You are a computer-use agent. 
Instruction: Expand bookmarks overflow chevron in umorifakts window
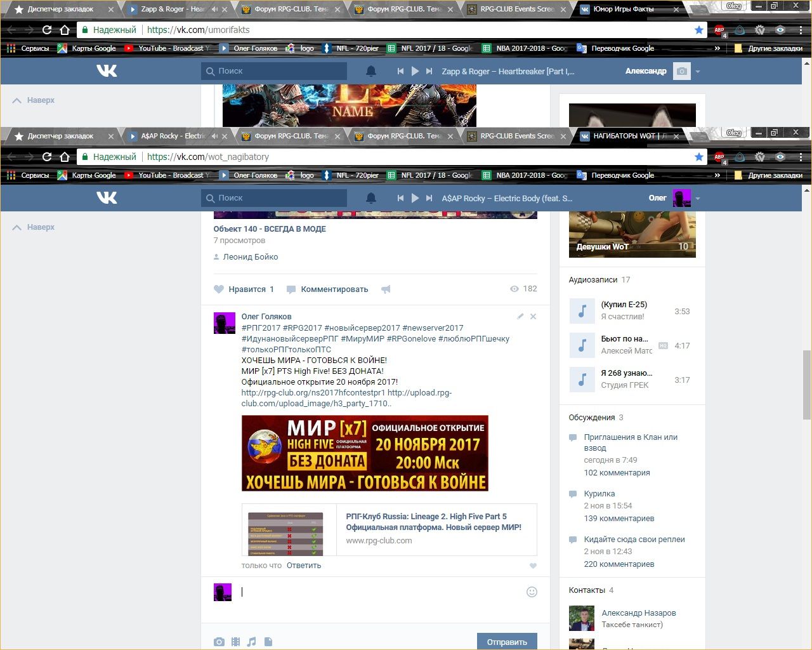(717, 48)
